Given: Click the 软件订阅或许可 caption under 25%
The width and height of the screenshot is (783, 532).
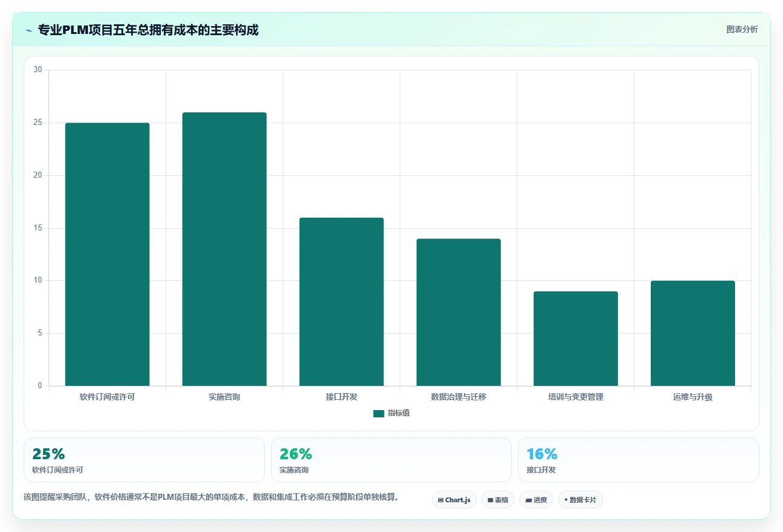Looking at the screenshot, I should 58,470.
